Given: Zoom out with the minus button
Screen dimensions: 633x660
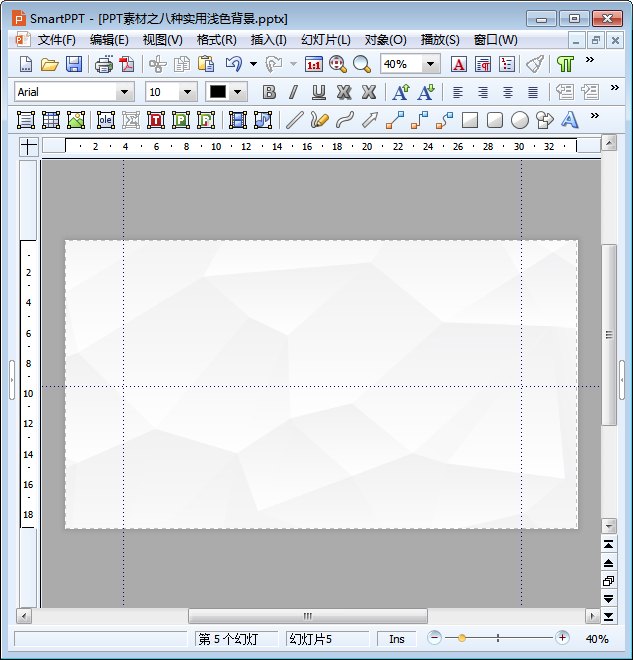Looking at the screenshot, I should point(434,638).
